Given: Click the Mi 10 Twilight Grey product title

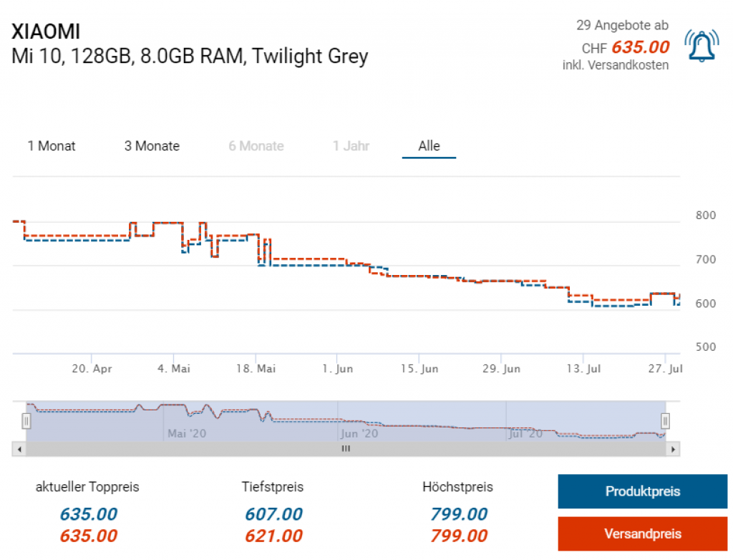Looking at the screenshot, I should (190, 56).
